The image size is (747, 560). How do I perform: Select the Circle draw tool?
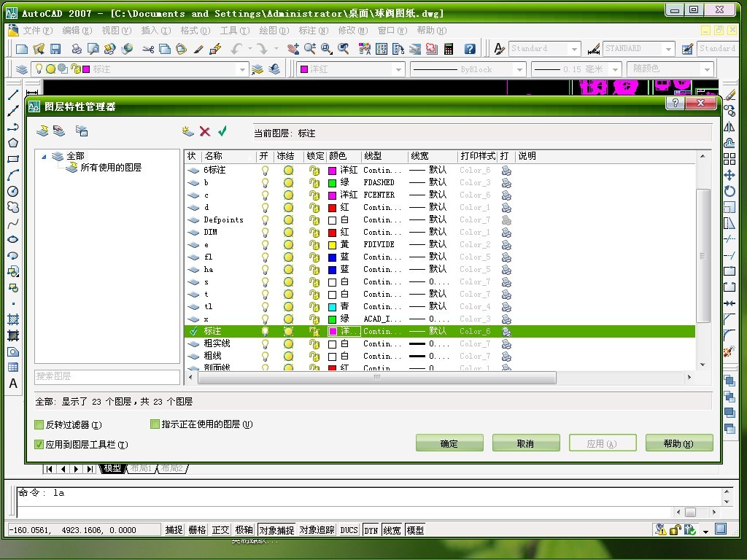(13, 192)
